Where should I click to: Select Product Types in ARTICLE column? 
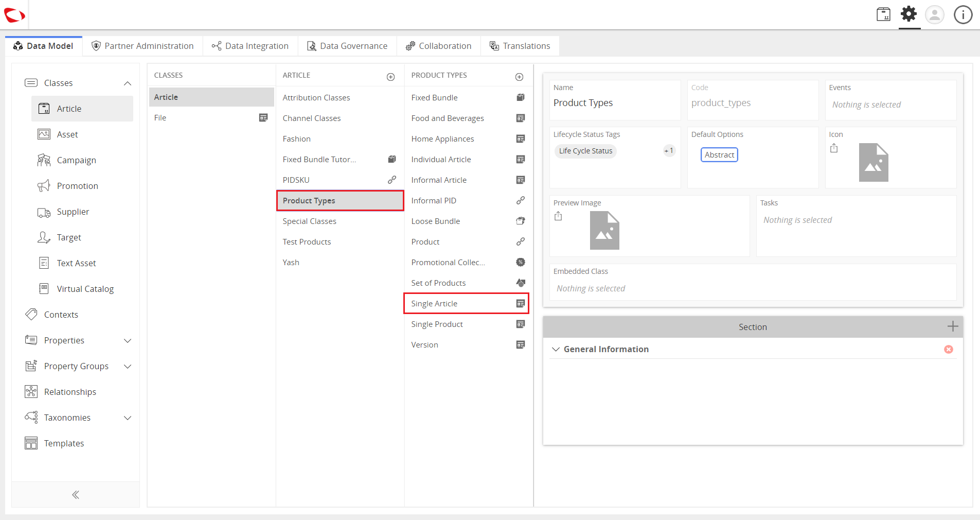coord(340,200)
